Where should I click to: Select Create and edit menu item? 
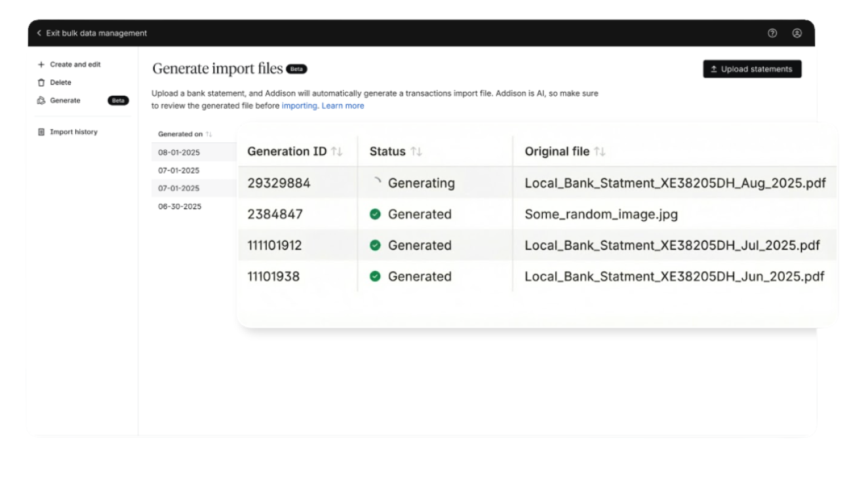point(75,65)
